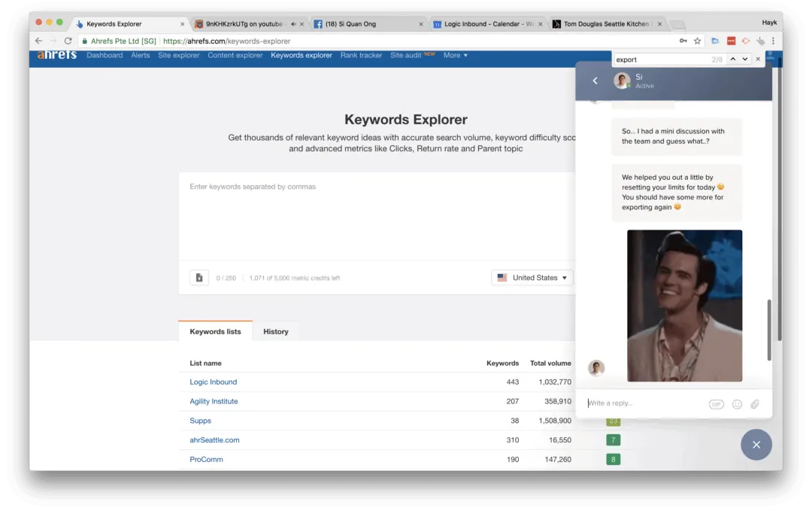The image size is (812, 508).
Task: Click the back arrow in the chat widget header
Action: pyautogui.click(x=595, y=81)
